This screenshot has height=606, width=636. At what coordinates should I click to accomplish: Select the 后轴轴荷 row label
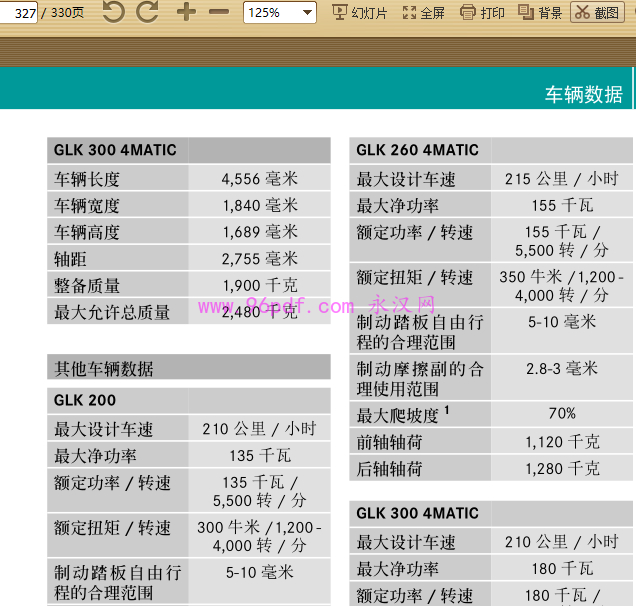(389, 469)
